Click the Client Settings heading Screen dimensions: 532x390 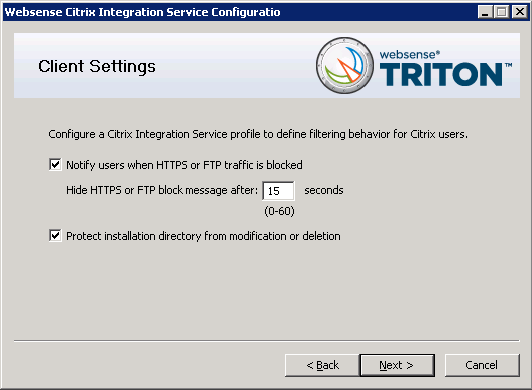pos(97,67)
